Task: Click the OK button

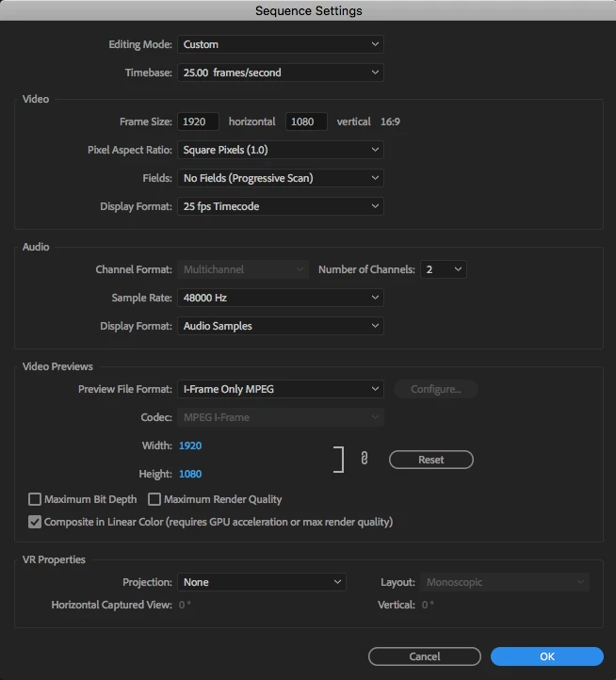Action: click(547, 656)
